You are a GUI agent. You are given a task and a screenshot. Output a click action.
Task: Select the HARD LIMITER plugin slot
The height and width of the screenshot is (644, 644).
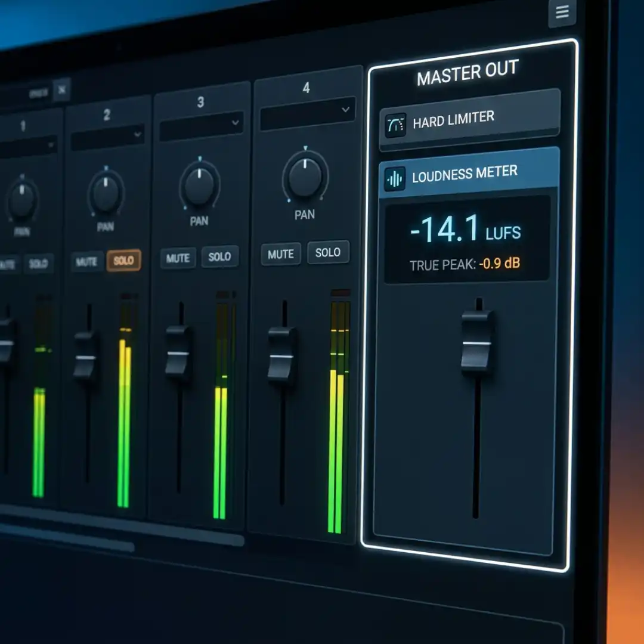tap(469, 119)
